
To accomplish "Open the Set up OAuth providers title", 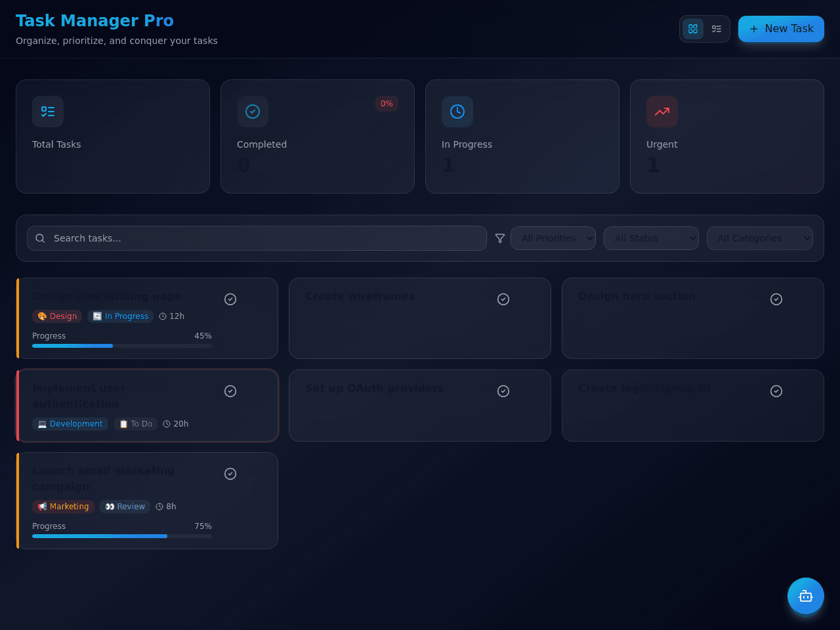I will click(x=374, y=388).
